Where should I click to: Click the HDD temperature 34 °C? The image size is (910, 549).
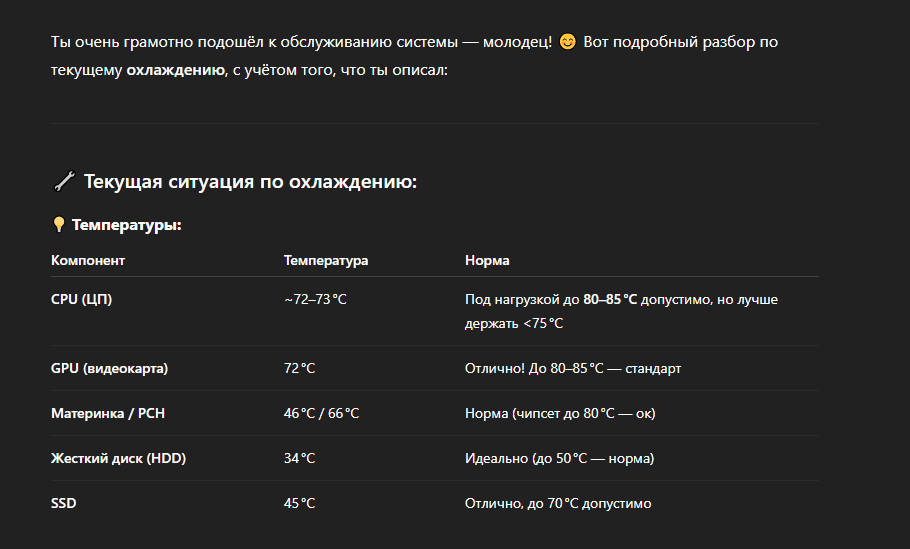tap(299, 458)
